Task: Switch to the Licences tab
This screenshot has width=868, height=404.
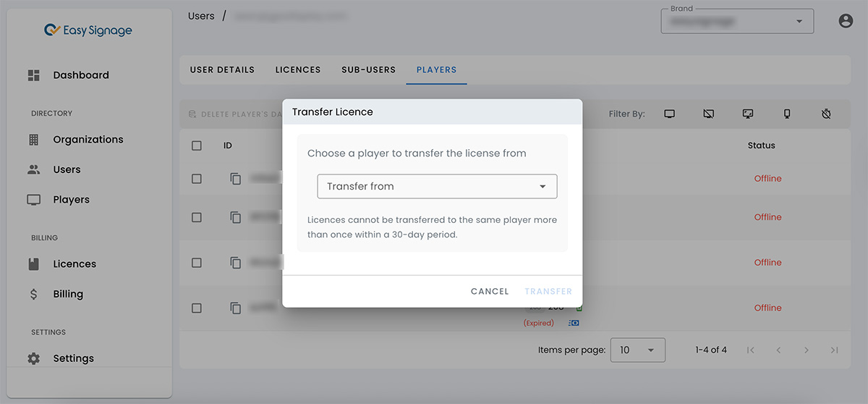Action: [298, 70]
